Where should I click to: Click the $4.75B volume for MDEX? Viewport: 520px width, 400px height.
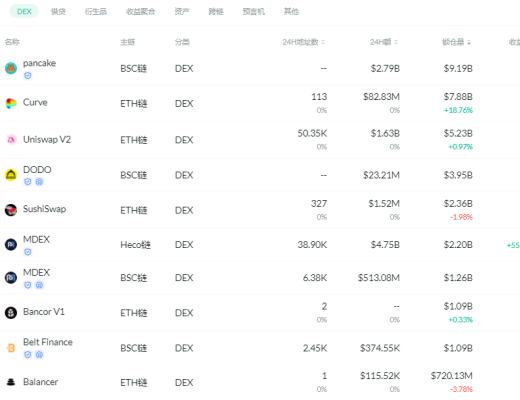[385, 245]
